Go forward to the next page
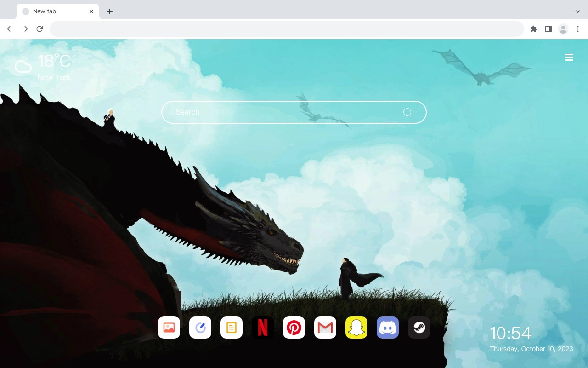The width and height of the screenshot is (588, 368). tap(25, 29)
